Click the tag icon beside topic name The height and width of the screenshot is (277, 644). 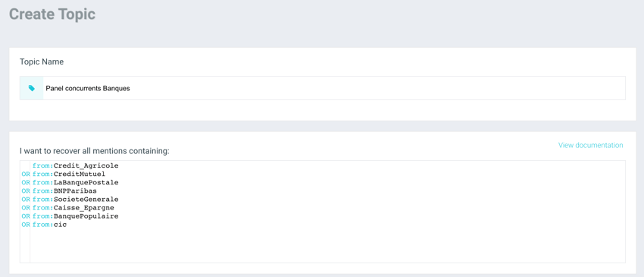(32, 88)
